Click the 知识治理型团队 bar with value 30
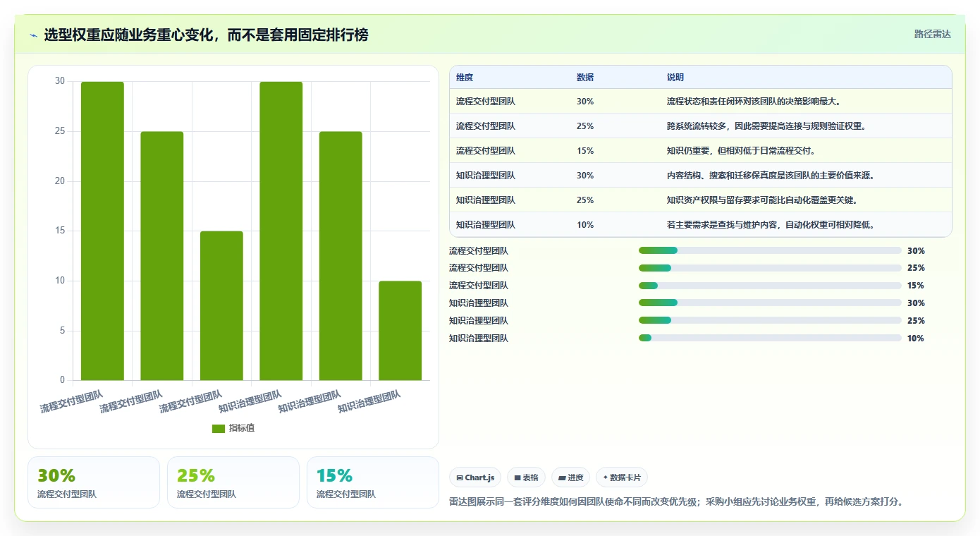The height and width of the screenshot is (536, 980). [281, 231]
